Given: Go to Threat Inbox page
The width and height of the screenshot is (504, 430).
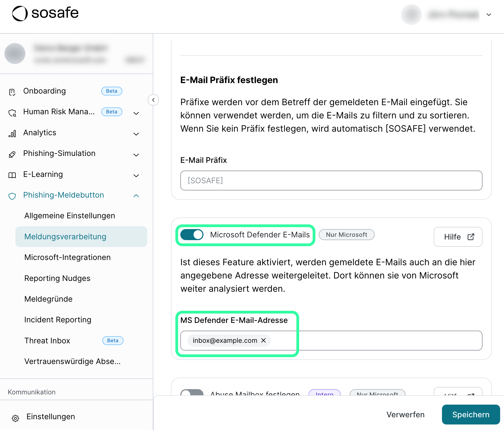Looking at the screenshot, I should coord(47,341).
